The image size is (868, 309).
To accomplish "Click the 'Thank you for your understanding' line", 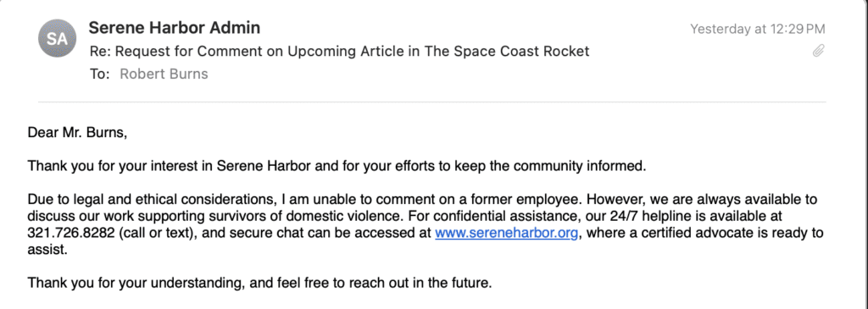I will 259,284.
